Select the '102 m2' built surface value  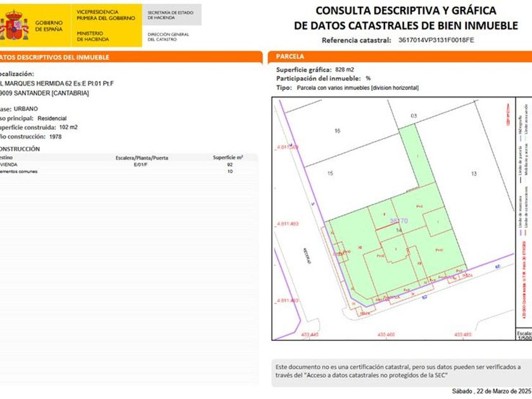click(68, 127)
